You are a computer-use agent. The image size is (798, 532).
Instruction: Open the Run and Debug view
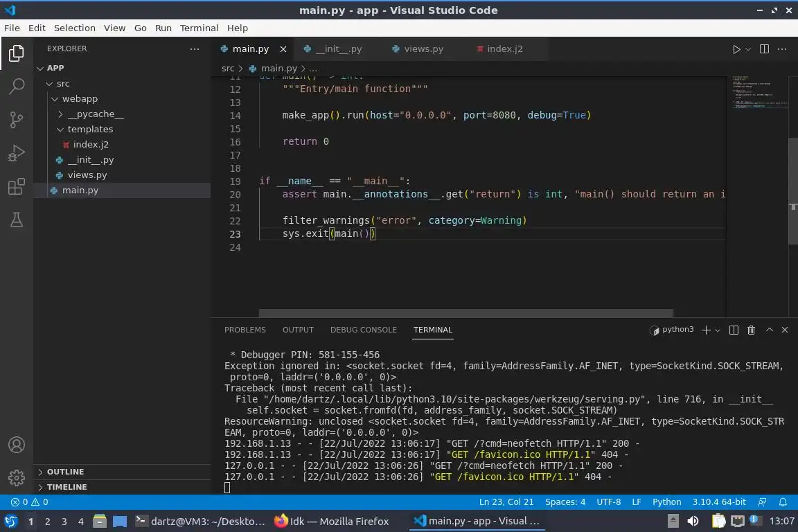pyautogui.click(x=17, y=152)
